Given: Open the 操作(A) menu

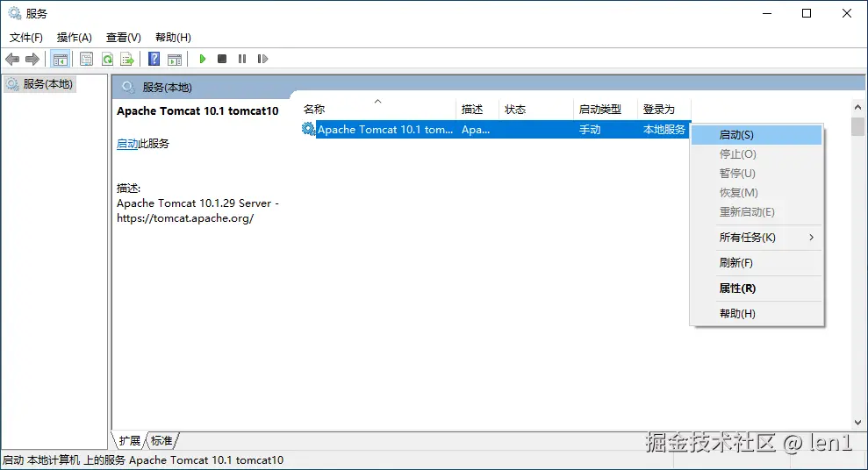Looking at the screenshot, I should (75, 37).
